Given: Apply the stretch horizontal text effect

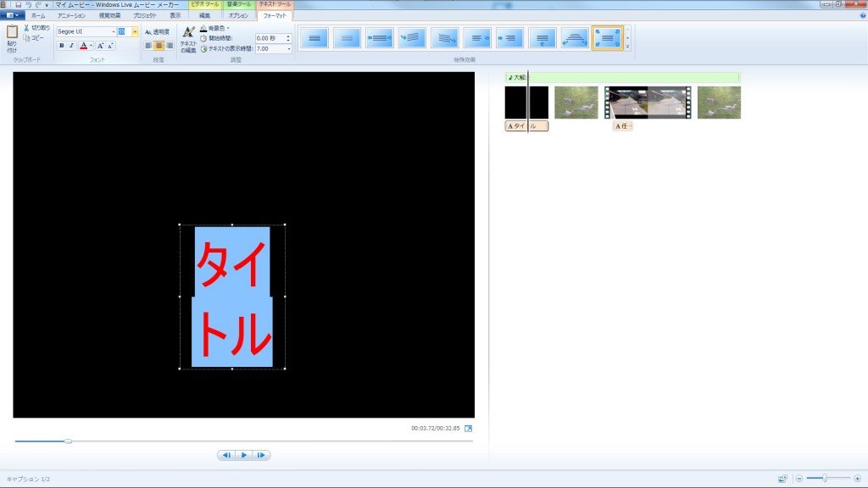Looking at the screenshot, I should click(x=380, y=38).
